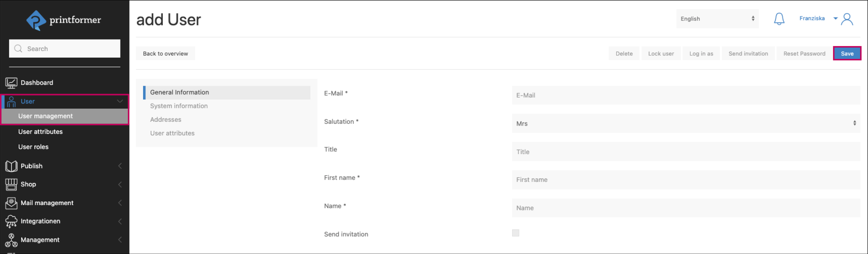Image resolution: width=868 pixels, height=254 pixels.
Task: Open the Salutation dropdown showing Mrs
Action: coord(686,123)
